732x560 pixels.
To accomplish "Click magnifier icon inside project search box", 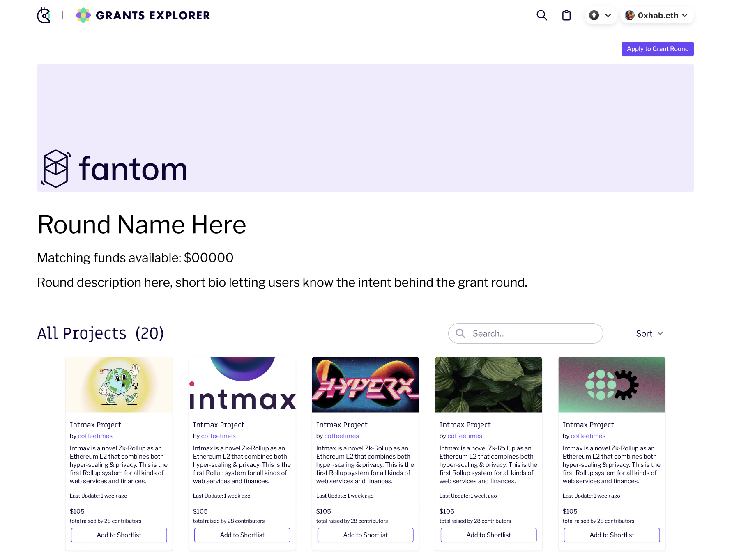I will tap(460, 333).
